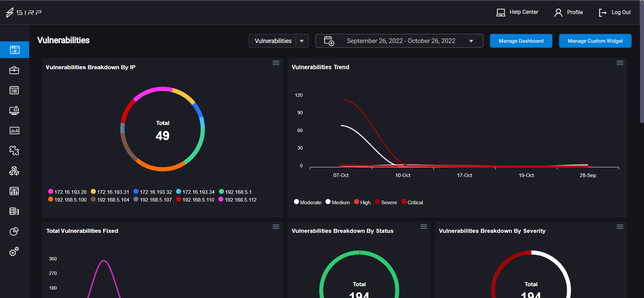This screenshot has width=644, height=298.
Task: Open the date range picker
Action: coord(399,41)
